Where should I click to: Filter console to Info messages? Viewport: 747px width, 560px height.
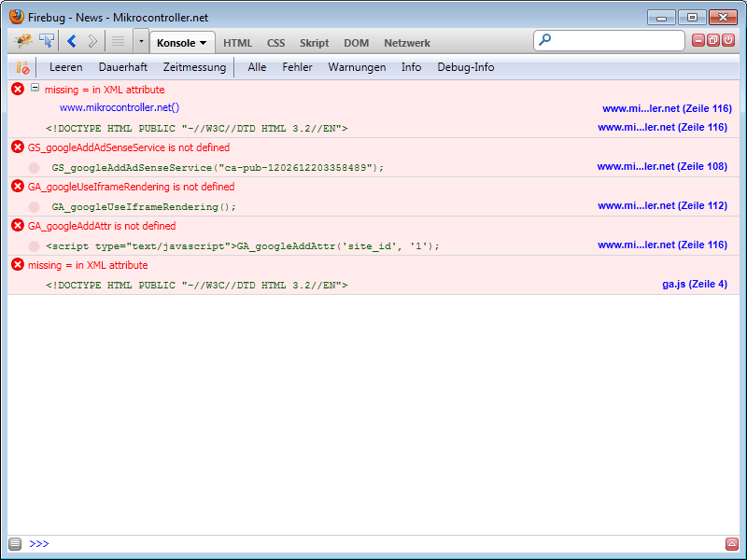tap(411, 67)
